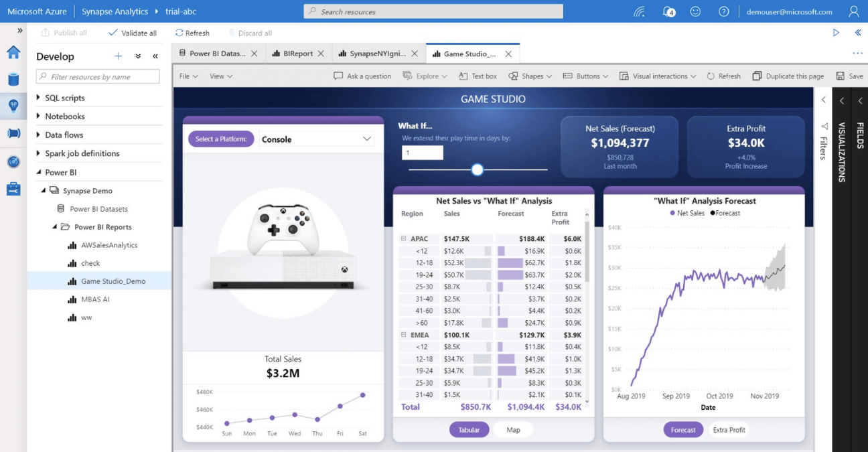Click Validate all button
Viewport: 868px width, 452px height.
[133, 33]
